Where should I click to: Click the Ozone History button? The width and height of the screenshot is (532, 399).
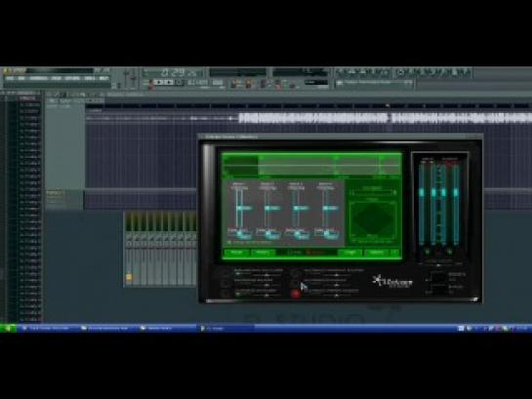point(263,253)
